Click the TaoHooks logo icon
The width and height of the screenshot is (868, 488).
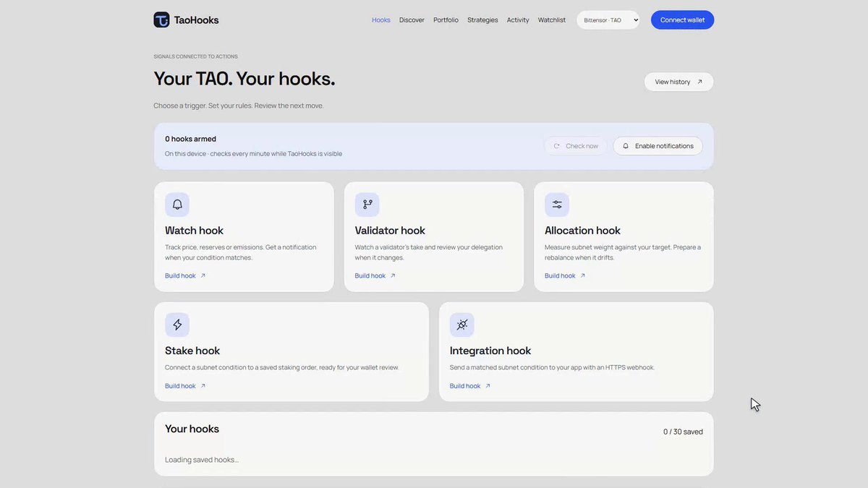[161, 20]
